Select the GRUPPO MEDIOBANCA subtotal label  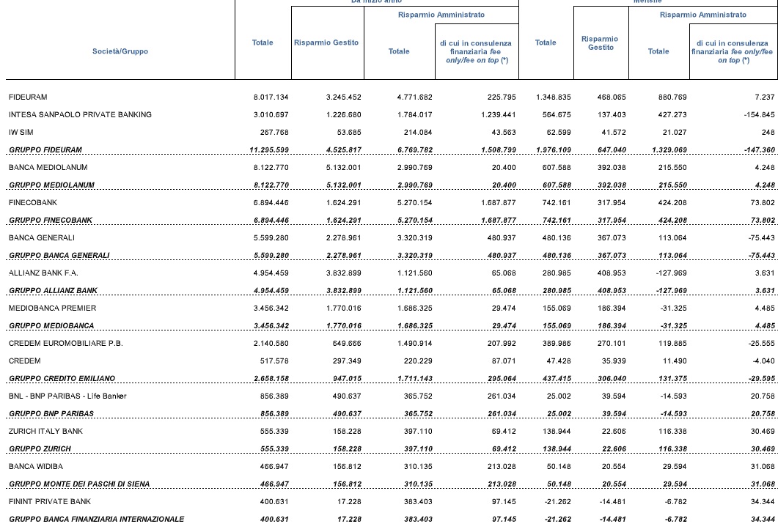[x=51, y=326]
